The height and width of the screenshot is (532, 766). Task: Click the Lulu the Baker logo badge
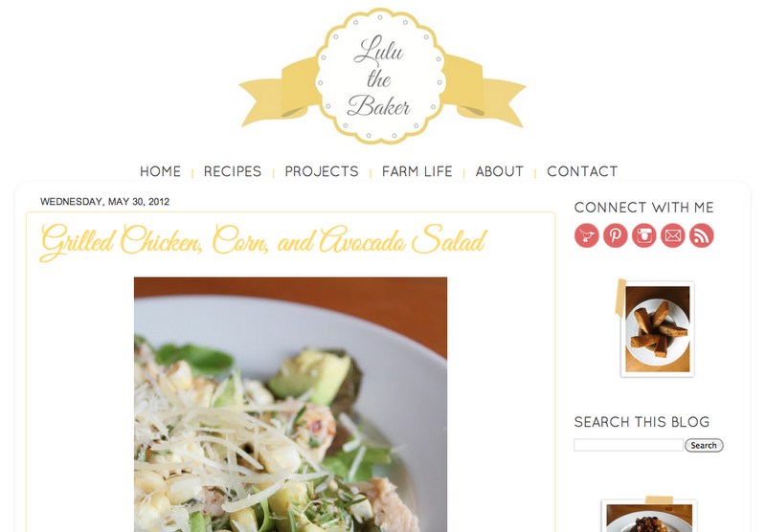point(380,77)
